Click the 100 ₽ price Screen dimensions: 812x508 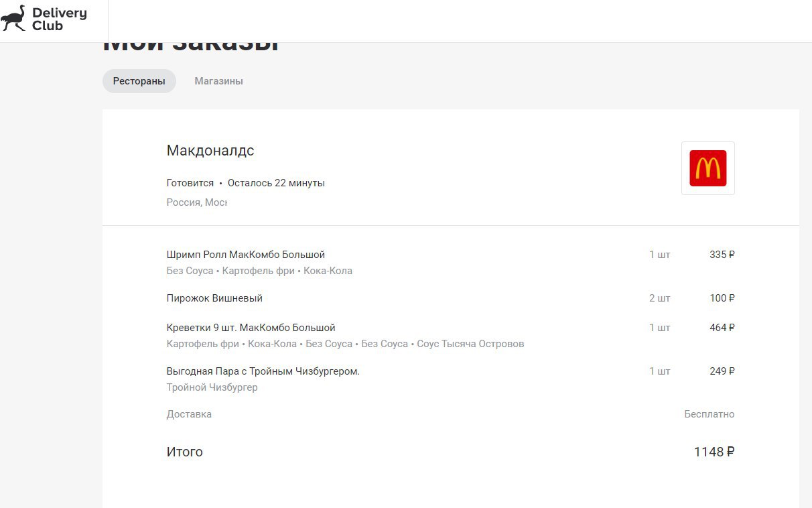[722, 298]
